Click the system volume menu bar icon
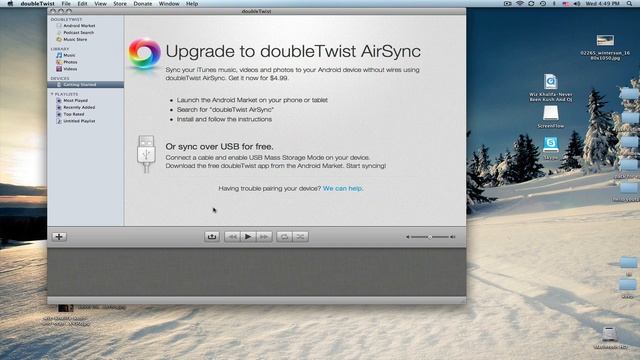 pyautogui.click(x=577, y=4)
